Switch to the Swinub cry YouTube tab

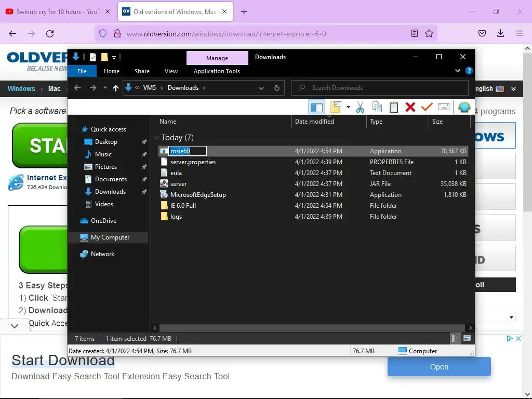[58, 12]
